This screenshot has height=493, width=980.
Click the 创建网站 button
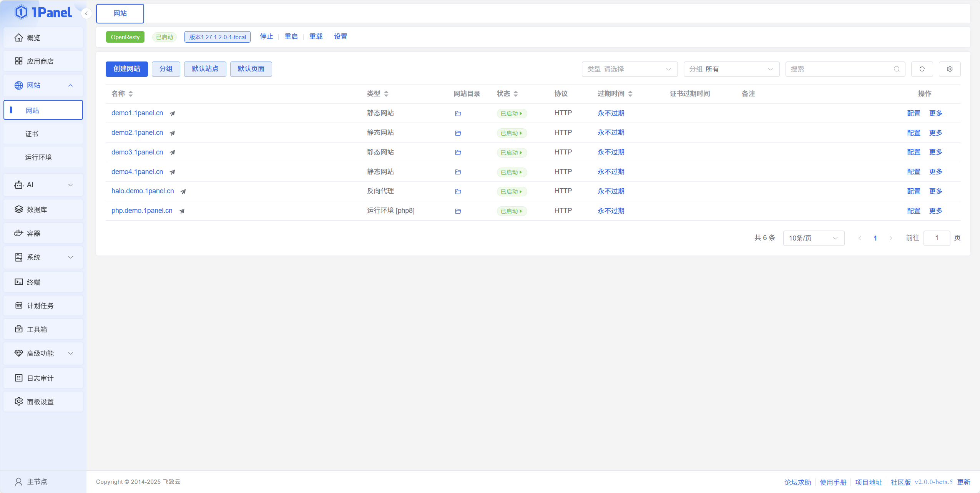pyautogui.click(x=126, y=69)
